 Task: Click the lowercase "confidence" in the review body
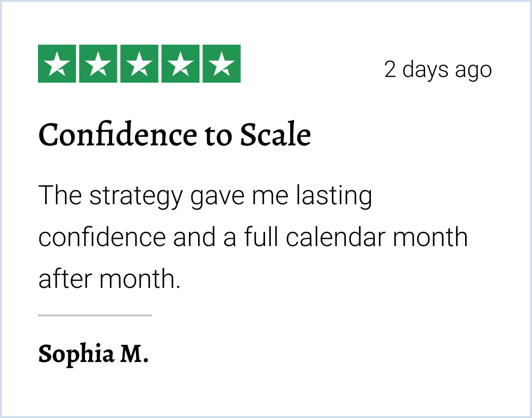click(x=102, y=237)
